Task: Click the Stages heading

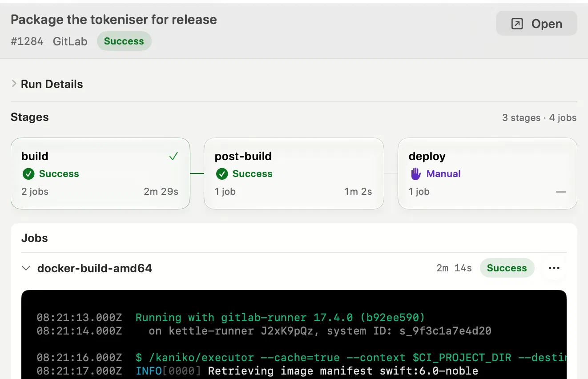Action: (x=30, y=117)
